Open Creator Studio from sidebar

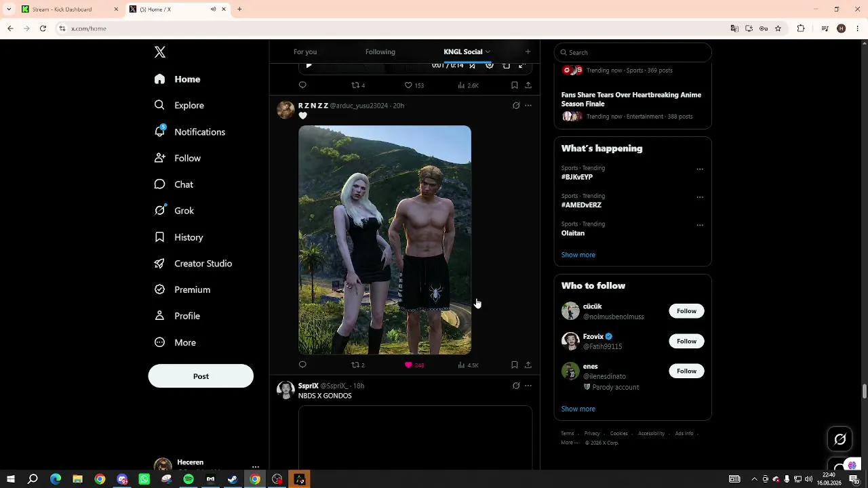coord(193,264)
